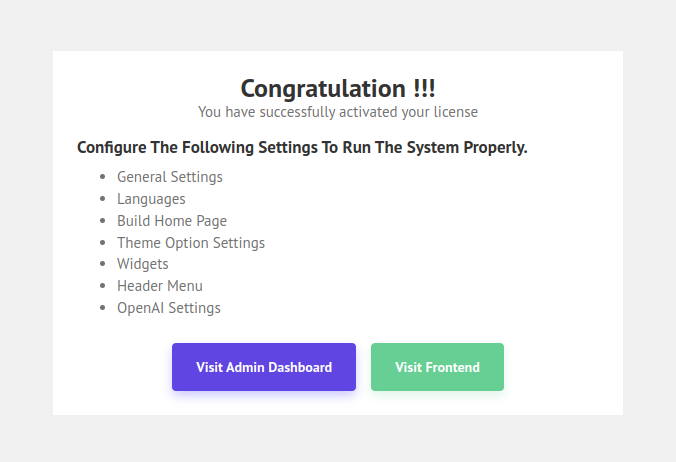Image resolution: width=676 pixels, height=462 pixels.
Task: Click the license activated success message
Action: [338, 111]
